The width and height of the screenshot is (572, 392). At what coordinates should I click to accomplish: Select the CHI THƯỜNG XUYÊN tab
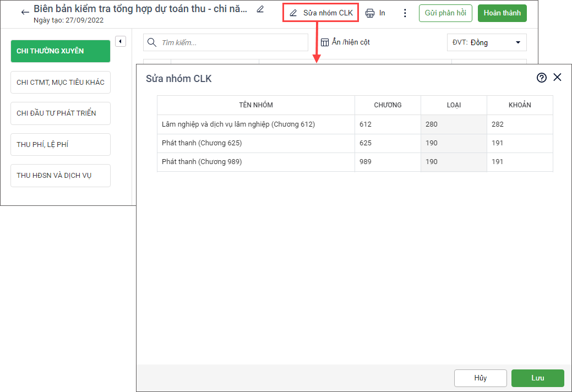pyautogui.click(x=61, y=51)
